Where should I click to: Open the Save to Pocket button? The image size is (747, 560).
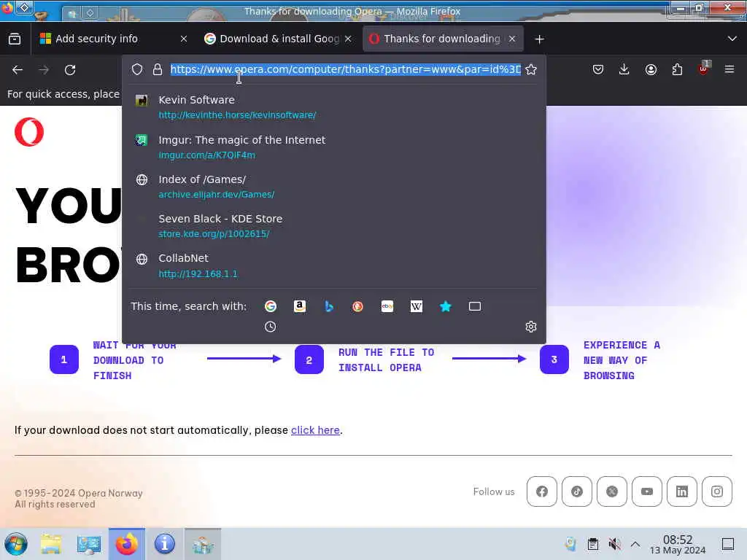point(598,69)
